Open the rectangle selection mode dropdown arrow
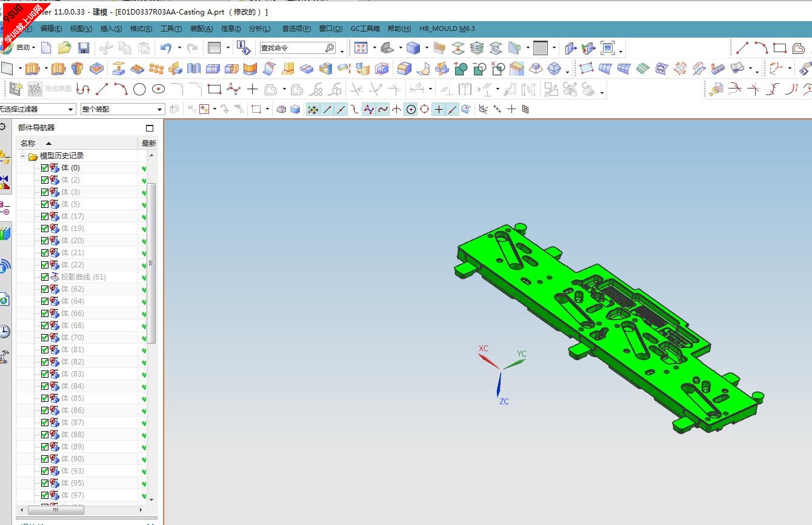This screenshot has width=812, height=525. click(x=267, y=110)
